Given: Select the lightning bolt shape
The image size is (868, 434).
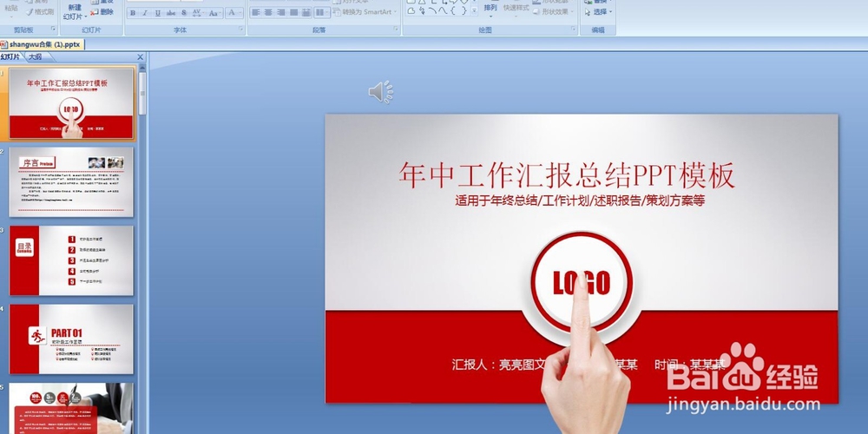Looking at the screenshot, I should tap(423, 10).
